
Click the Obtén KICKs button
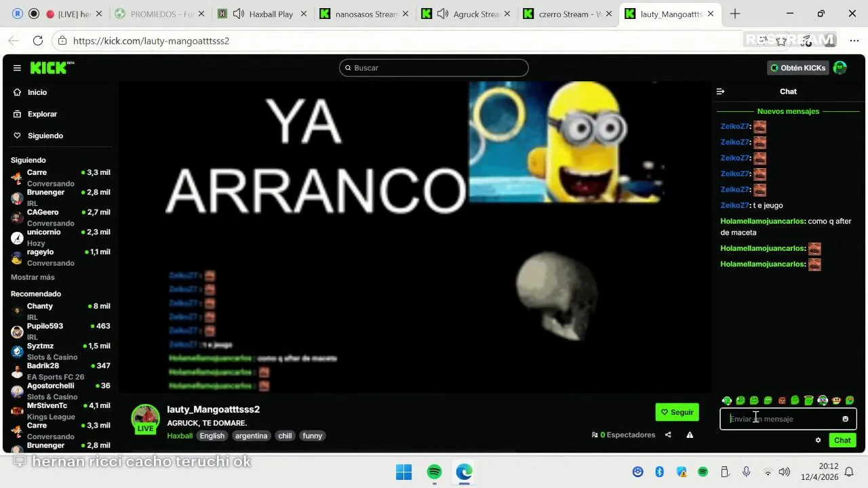click(798, 68)
